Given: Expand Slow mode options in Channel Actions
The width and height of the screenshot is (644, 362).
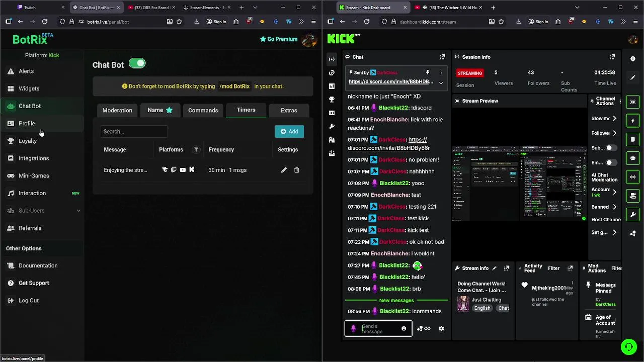Looking at the screenshot, I should coord(614,119).
